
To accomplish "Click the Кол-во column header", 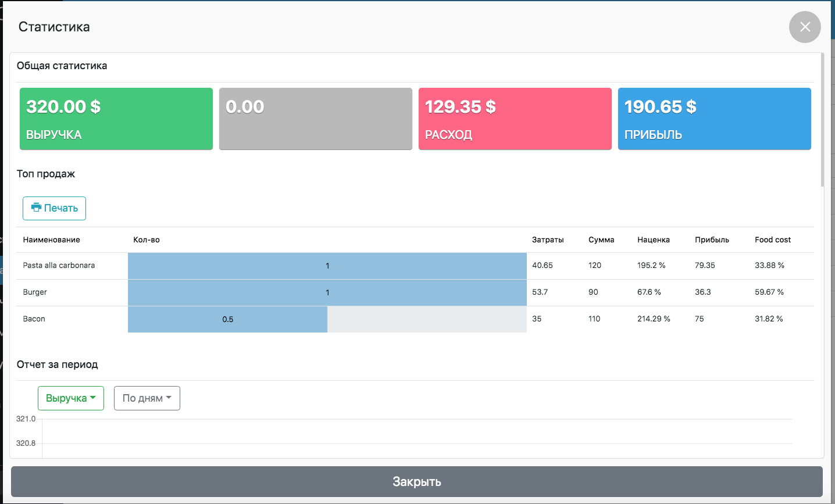I will [x=147, y=240].
